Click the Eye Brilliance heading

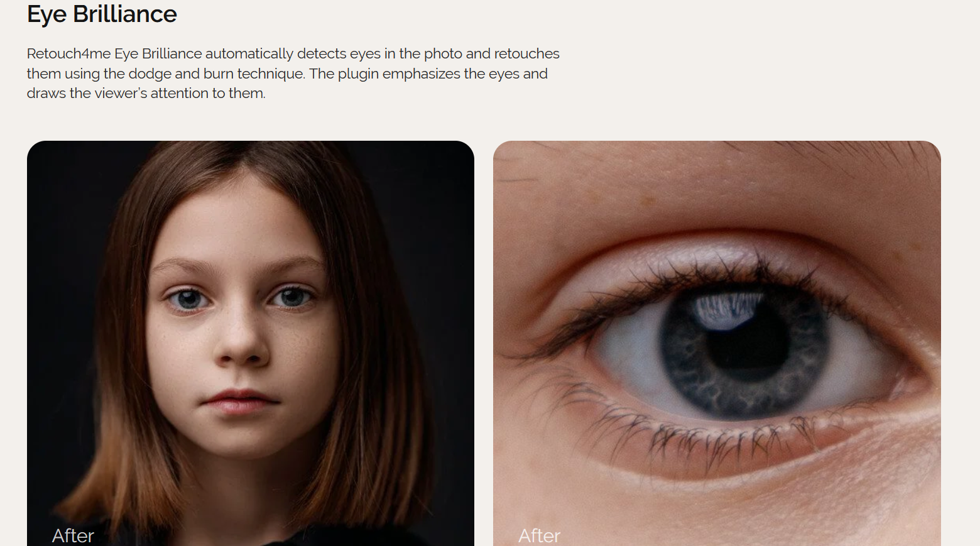[102, 14]
